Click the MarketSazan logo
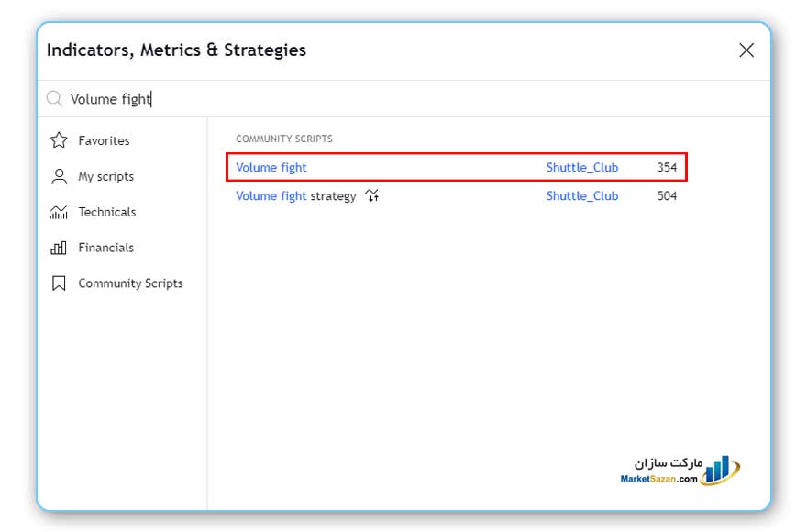This screenshot has width=807, height=532. coord(680,471)
